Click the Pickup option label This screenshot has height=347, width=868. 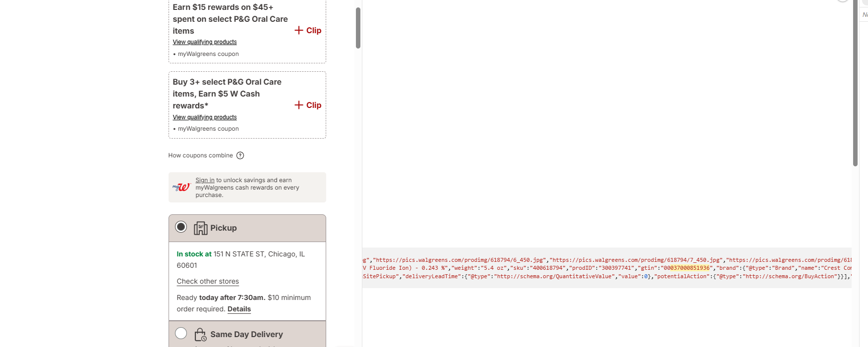(x=224, y=228)
